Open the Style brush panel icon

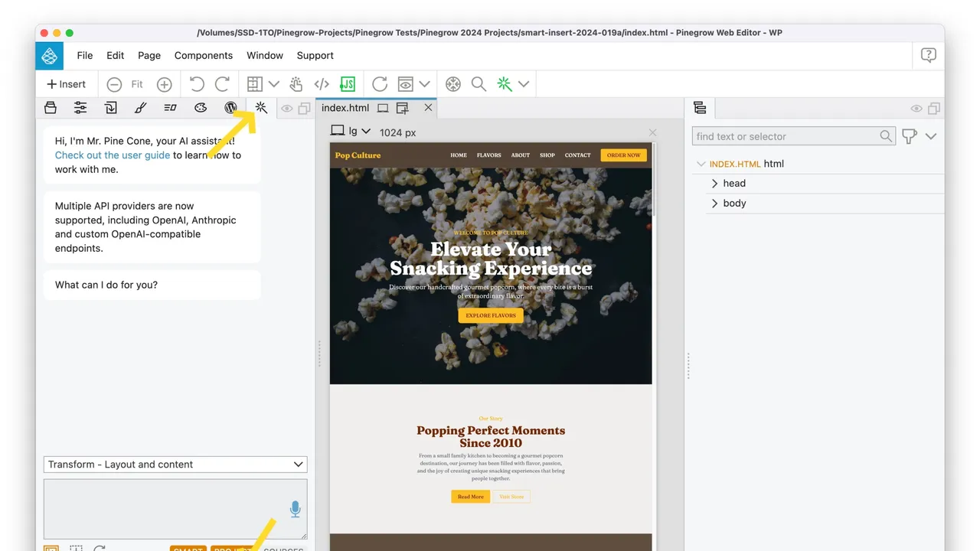[140, 108]
